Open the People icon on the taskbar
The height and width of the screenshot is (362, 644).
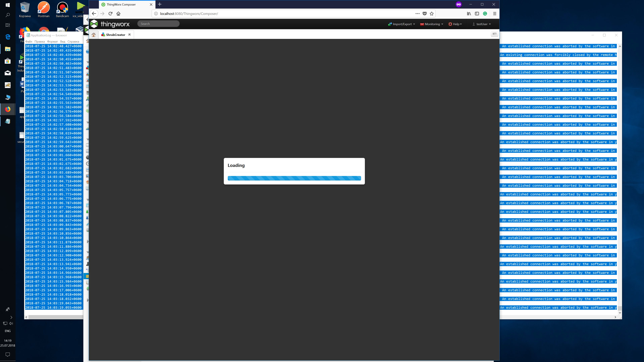(x=8, y=309)
